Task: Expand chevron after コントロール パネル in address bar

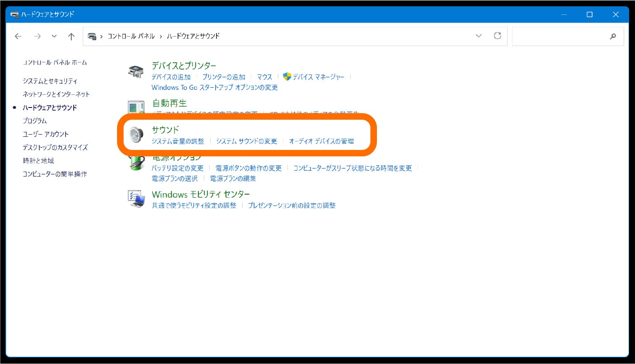Action: [x=160, y=36]
